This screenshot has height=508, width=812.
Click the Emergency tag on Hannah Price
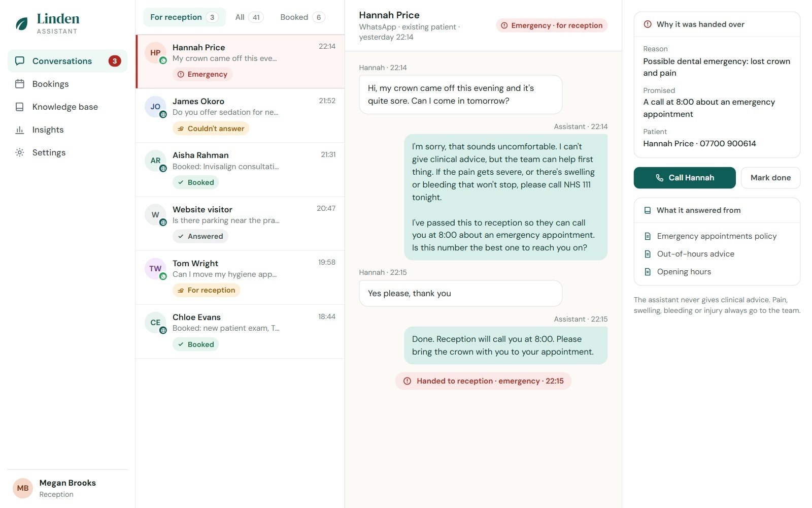point(202,74)
